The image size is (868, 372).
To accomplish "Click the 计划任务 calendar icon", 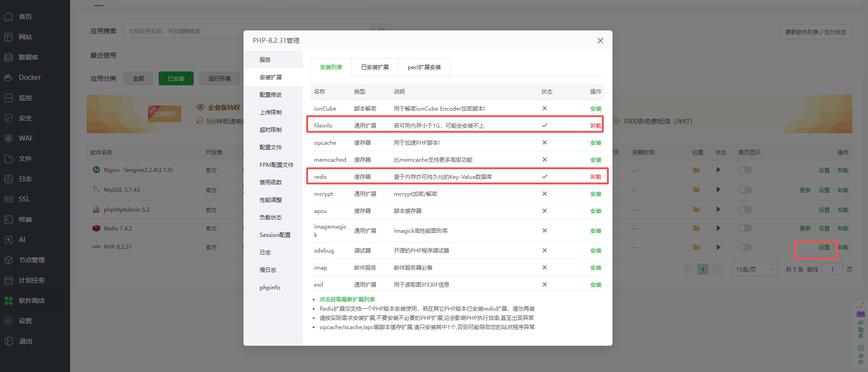I will tap(8, 280).
